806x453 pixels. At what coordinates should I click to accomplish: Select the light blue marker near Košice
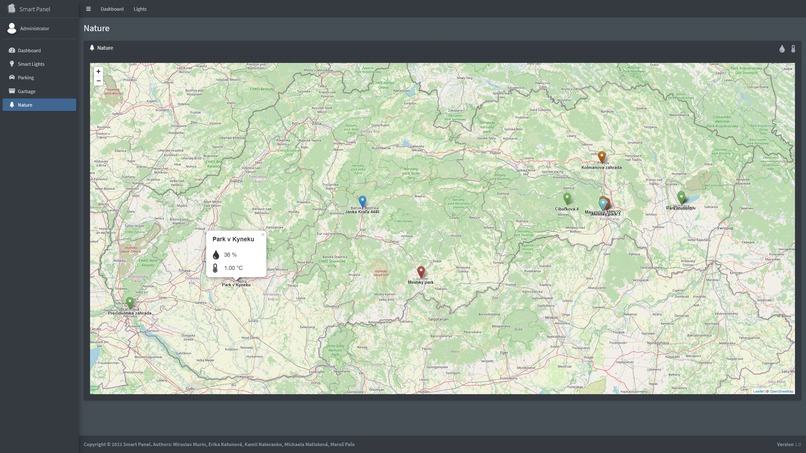[x=603, y=204]
